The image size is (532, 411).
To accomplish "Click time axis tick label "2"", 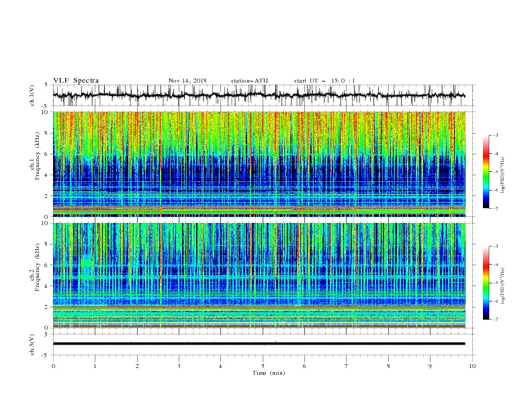I will 137,366.
